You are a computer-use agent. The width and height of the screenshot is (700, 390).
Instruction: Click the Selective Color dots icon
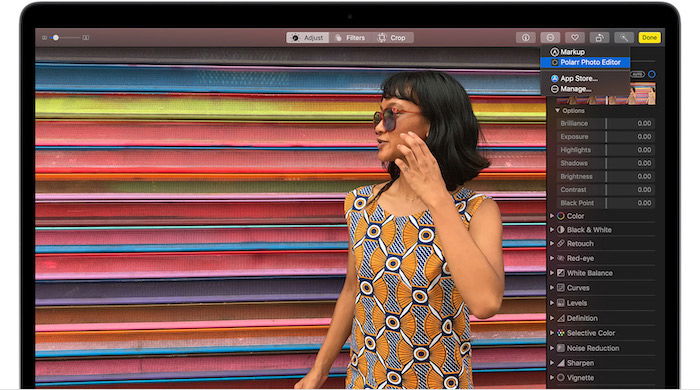[x=561, y=333]
